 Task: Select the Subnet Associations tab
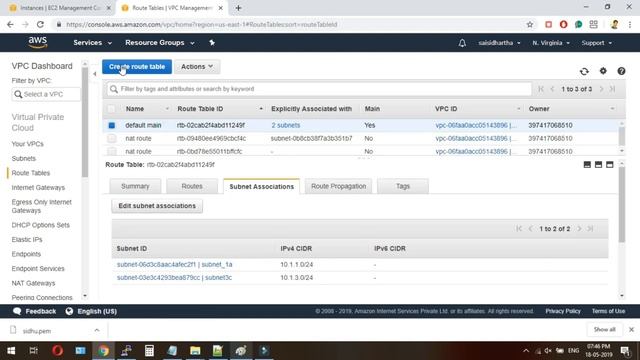coord(262,186)
